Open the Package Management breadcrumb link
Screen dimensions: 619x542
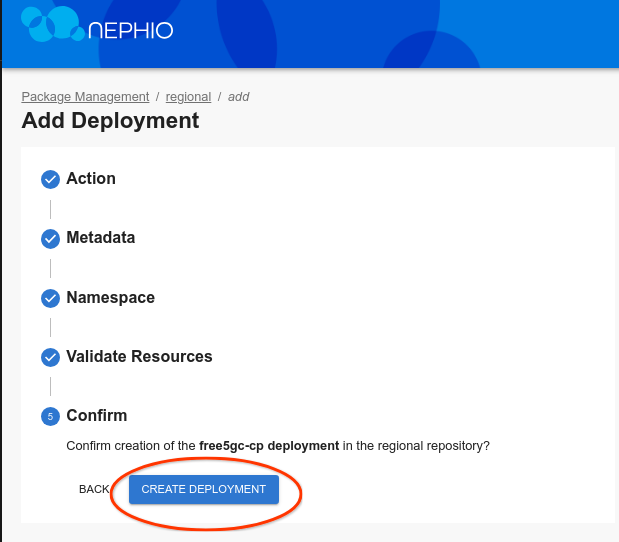tap(85, 97)
